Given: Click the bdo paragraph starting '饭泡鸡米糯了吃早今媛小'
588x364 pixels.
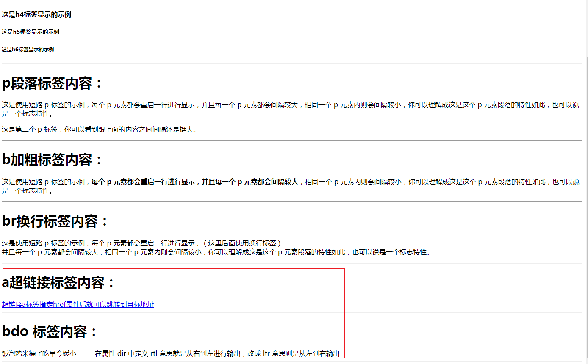Looking at the screenshot, I should pos(171,353).
